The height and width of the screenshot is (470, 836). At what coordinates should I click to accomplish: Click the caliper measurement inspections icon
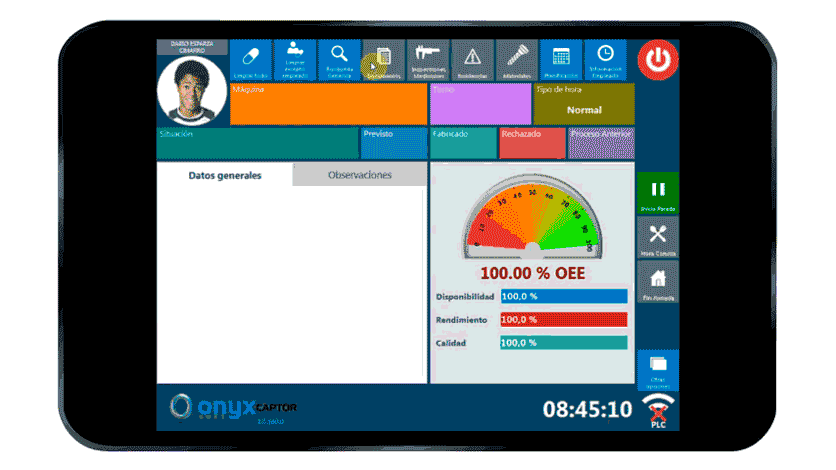click(428, 59)
